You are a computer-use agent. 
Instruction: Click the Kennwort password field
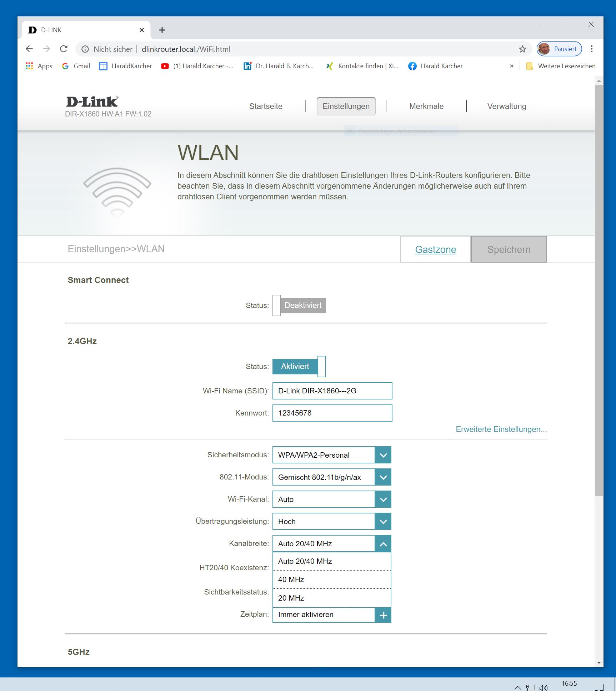click(332, 413)
